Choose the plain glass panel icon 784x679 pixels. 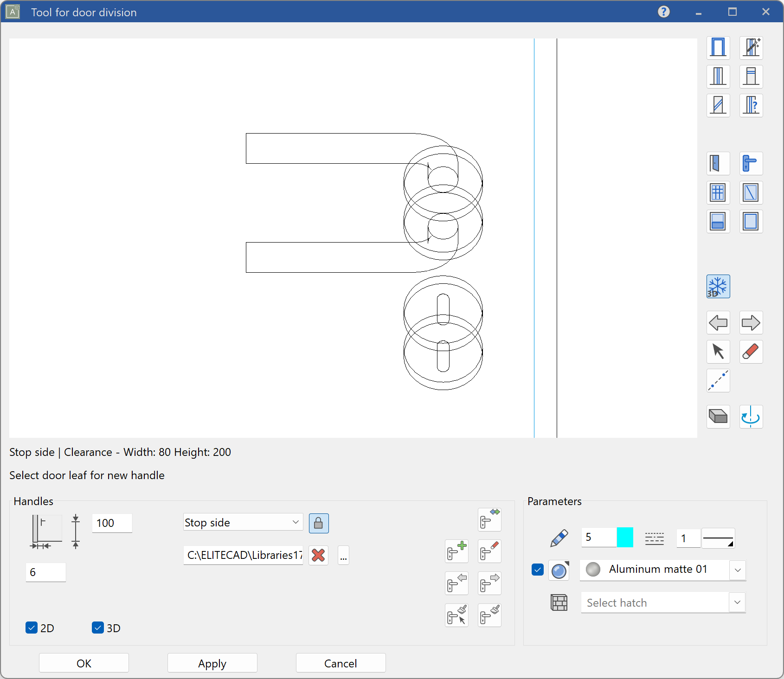(751, 221)
